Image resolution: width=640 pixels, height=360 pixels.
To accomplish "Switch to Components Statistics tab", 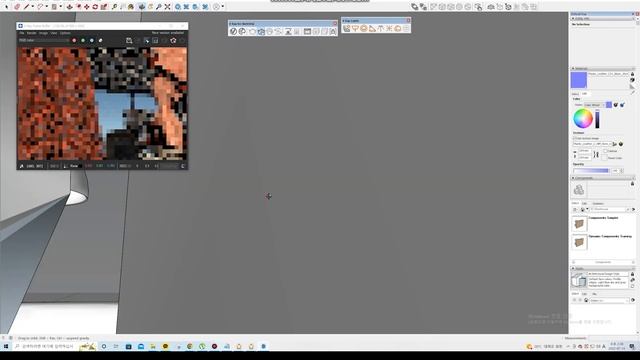I will click(598, 203).
